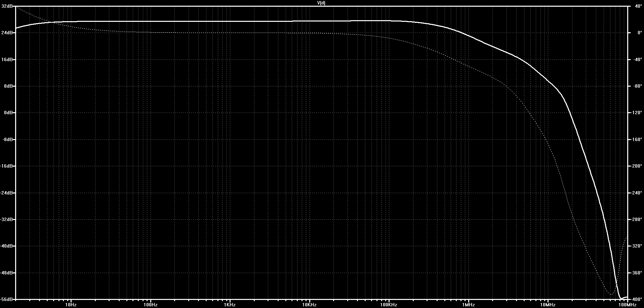
Task: Click the -48dB magnitude axis label
Action: [x=7, y=273]
